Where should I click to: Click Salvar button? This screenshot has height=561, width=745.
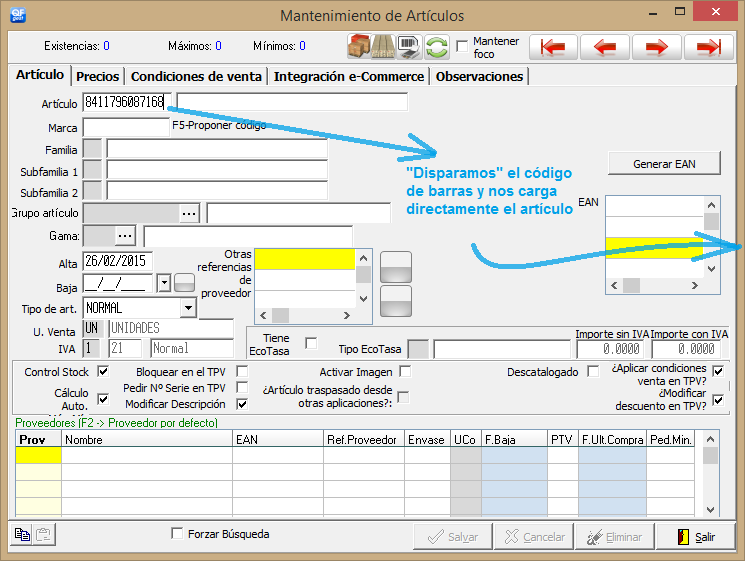click(x=453, y=537)
